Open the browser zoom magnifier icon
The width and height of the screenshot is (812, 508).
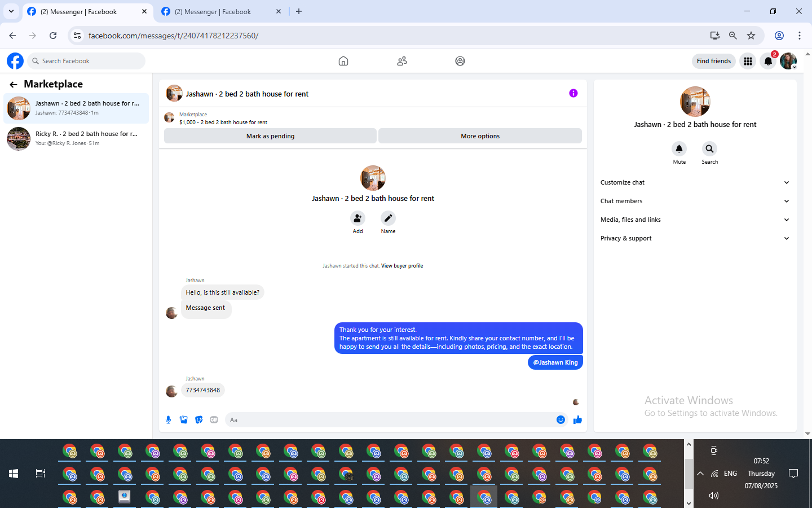tap(733, 36)
